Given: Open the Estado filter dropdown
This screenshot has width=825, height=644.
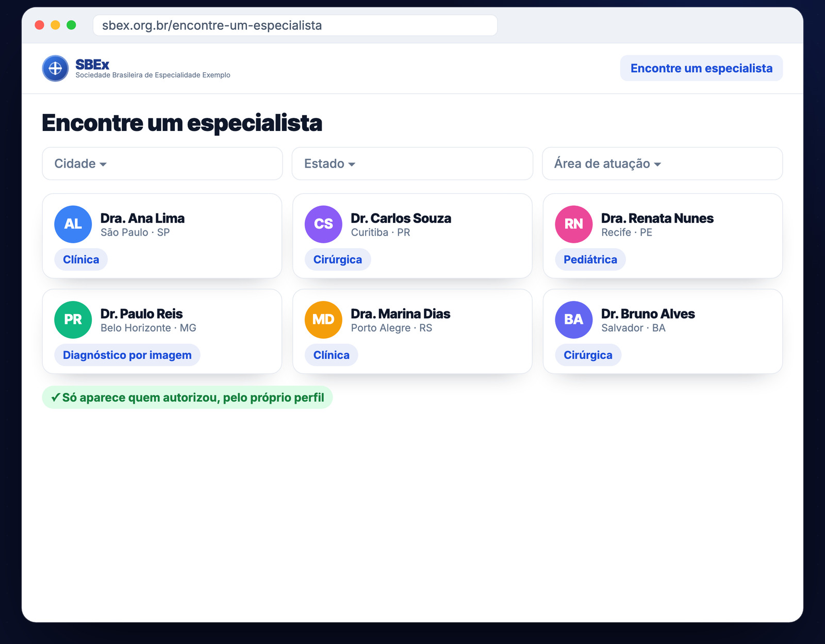Looking at the screenshot, I should pos(412,163).
